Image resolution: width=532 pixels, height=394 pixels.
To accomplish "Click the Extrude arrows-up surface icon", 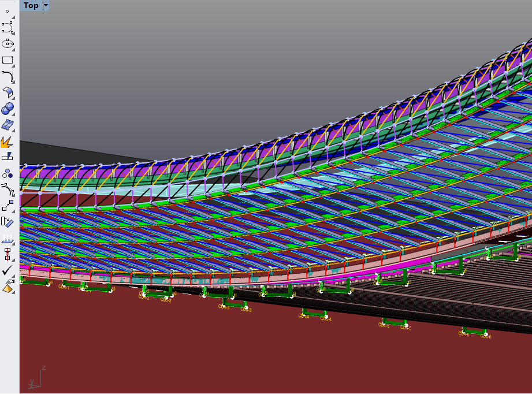I will click(8, 238).
